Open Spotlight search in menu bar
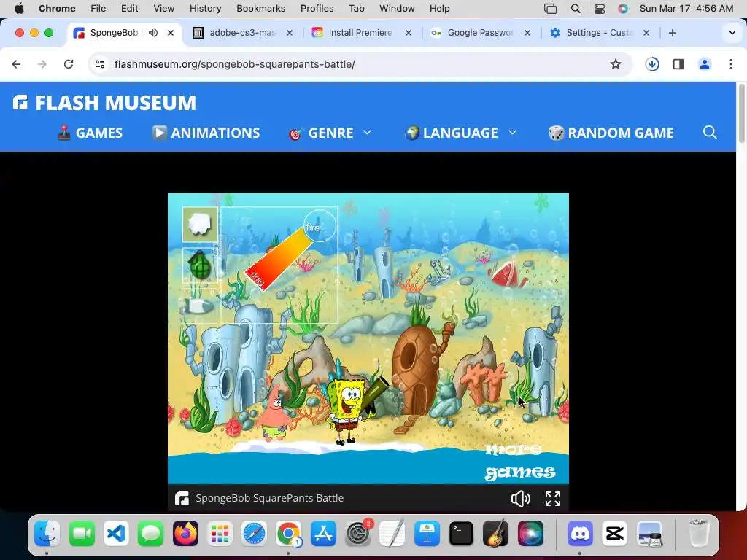Viewport: 747px width, 560px height. [x=576, y=8]
